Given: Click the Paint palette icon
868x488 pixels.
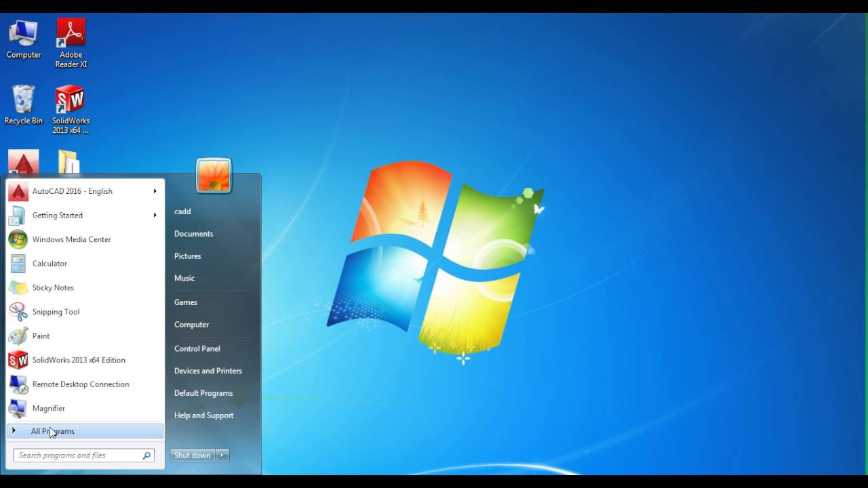Looking at the screenshot, I should pyautogui.click(x=18, y=335).
